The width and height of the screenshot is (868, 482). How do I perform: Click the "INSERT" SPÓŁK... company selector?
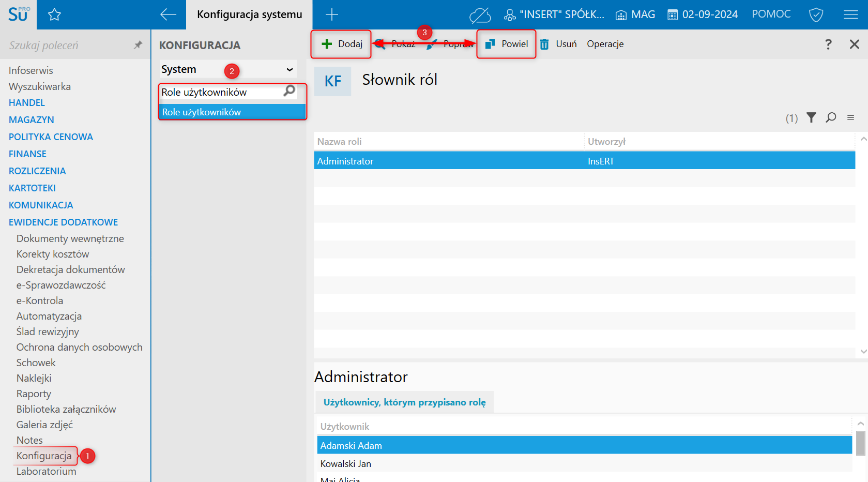coord(554,14)
